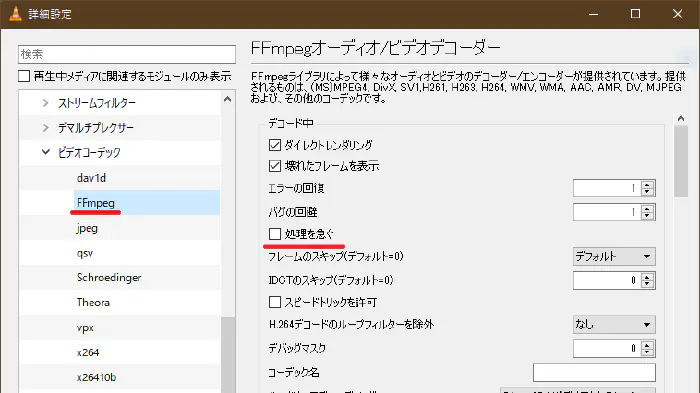Select vpx codec module
The height and width of the screenshot is (393, 700).
(x=85, y=328)
